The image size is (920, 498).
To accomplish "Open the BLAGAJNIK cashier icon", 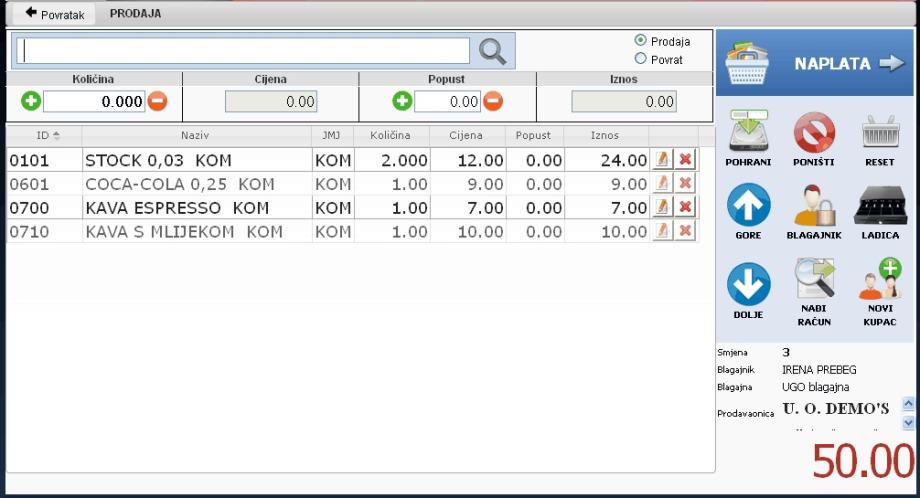I will coord(814,205).
